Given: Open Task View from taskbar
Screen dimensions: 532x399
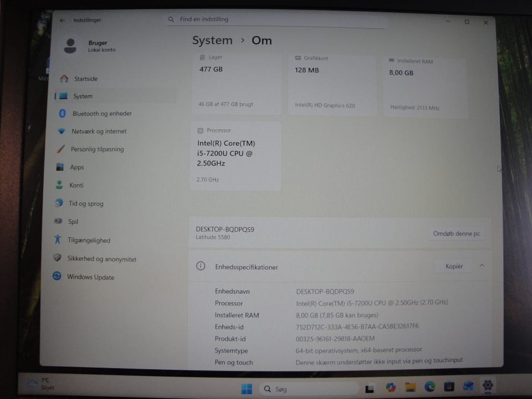Looking at the screenshot, I should [370, 389].
